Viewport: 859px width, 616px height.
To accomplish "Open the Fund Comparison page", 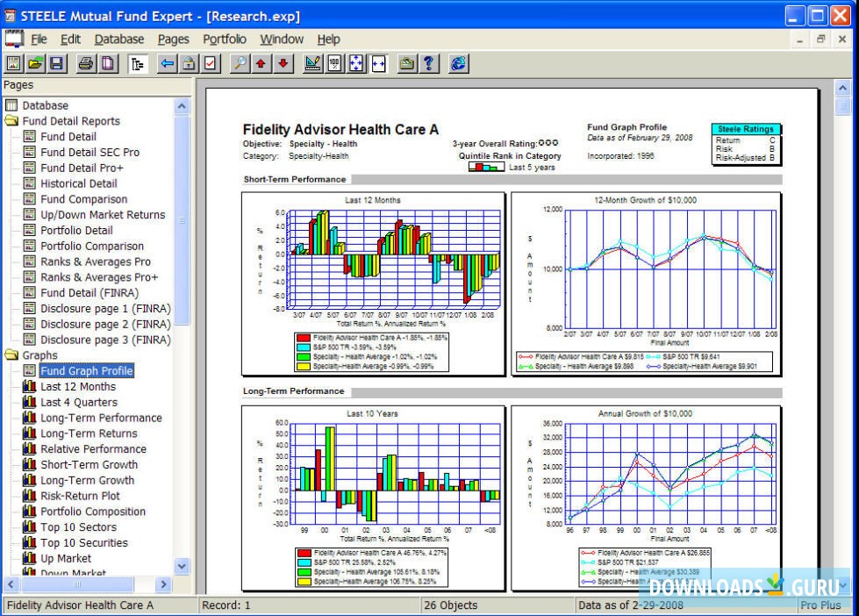I will click(x=84, y=199).
